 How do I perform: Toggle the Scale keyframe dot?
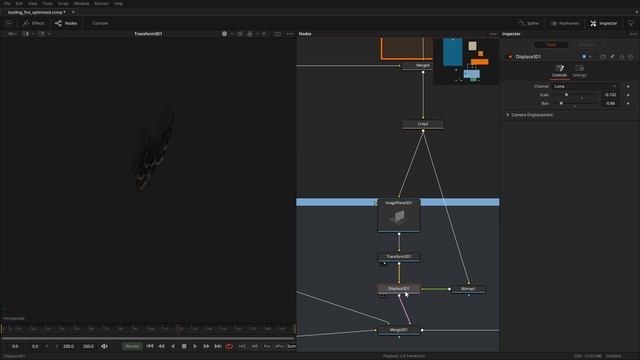pos(628,95)
